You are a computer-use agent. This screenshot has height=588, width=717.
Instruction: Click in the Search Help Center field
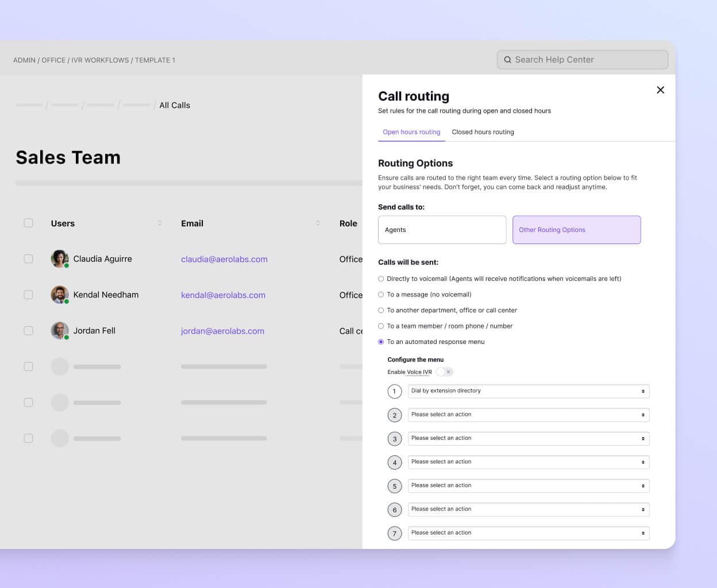click(x=586, y=60)
